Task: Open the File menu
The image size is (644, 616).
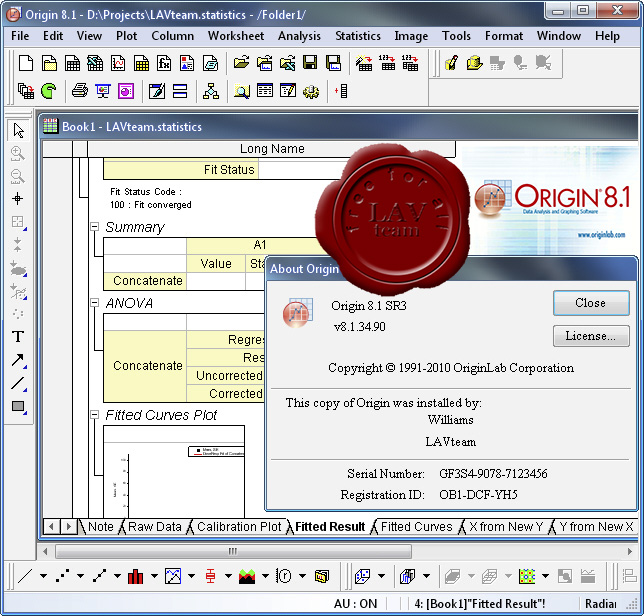Action: point(20,36)
